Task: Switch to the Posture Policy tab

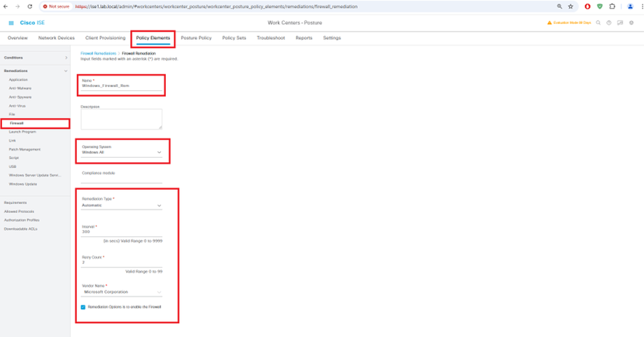Action: [x=196, y=38]
